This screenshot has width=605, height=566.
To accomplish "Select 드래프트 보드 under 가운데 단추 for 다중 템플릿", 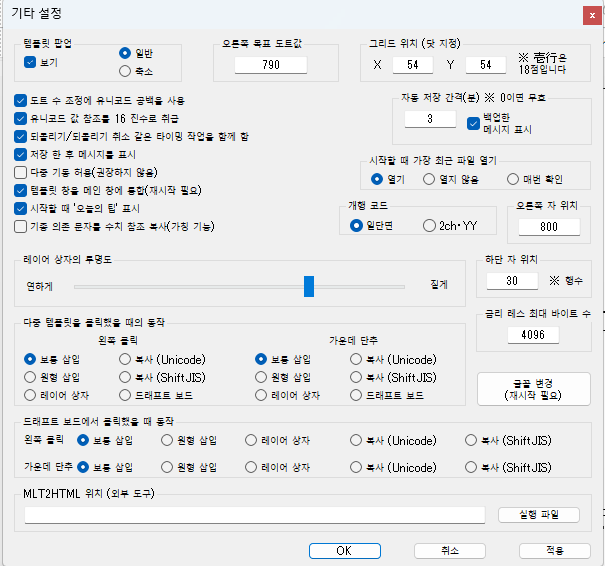I will [x=356, y=395].
